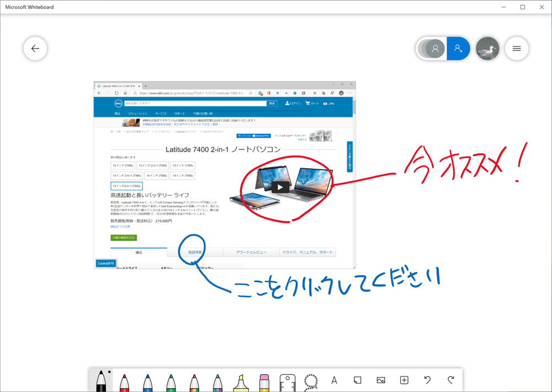This screenshot has width=552, height=392.
Task: Click the blue invite someone button
Action: click(458, 49)
